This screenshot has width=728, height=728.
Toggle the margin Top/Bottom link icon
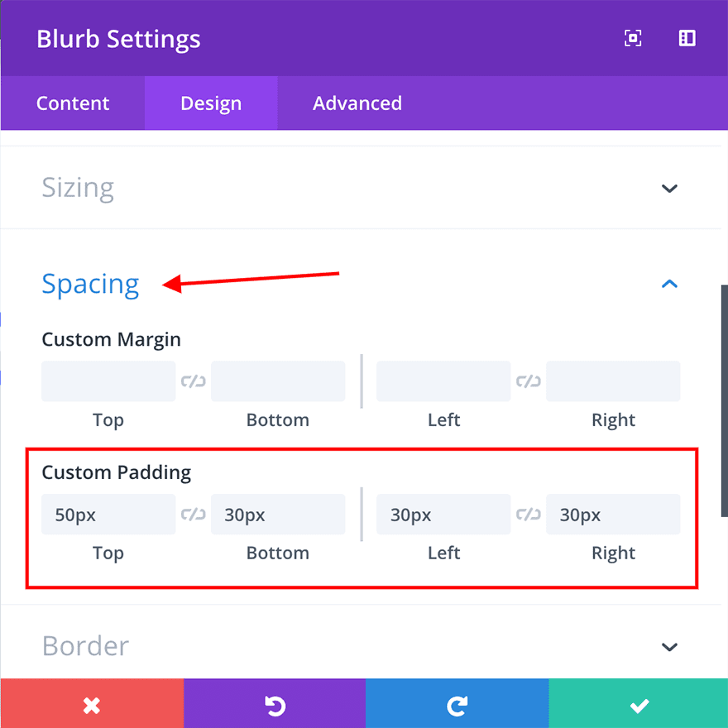click(194, 381)
